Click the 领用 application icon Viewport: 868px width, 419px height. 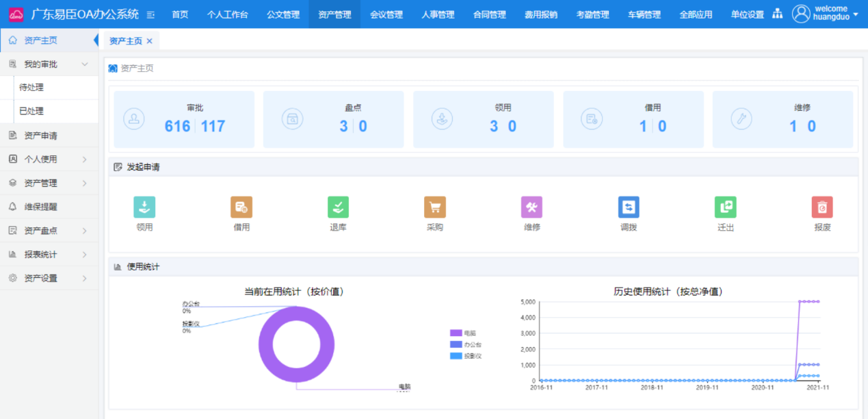[x=144, y=207]
